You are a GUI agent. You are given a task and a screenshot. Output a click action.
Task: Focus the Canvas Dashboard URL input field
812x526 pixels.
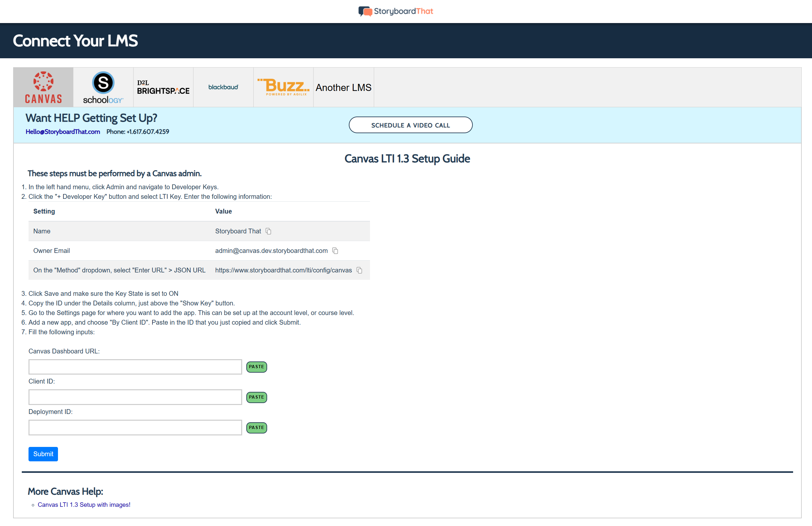pyautogui.click(x=135, y=367)
